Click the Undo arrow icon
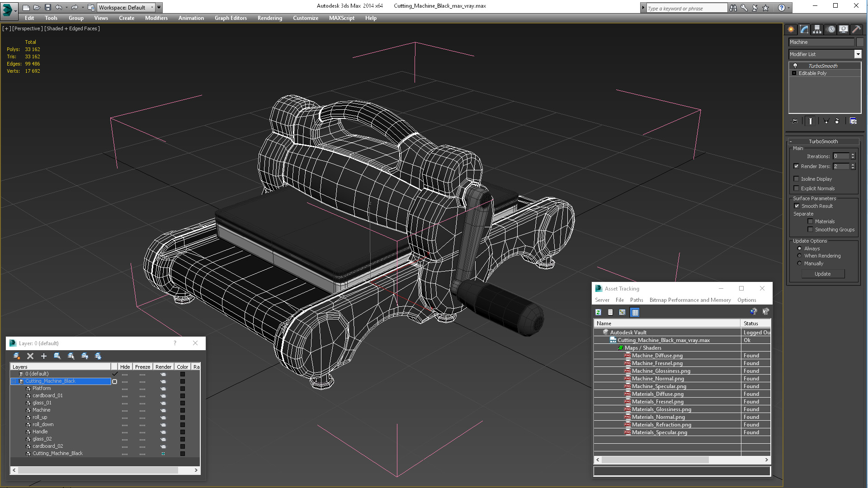The width and height of the screenshot is (868, 488). [x=59, y=7]
